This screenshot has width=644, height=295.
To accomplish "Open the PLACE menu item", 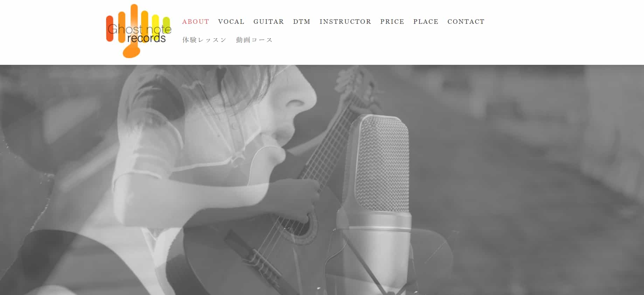I will pyautogui.click(x=426, y=22).
